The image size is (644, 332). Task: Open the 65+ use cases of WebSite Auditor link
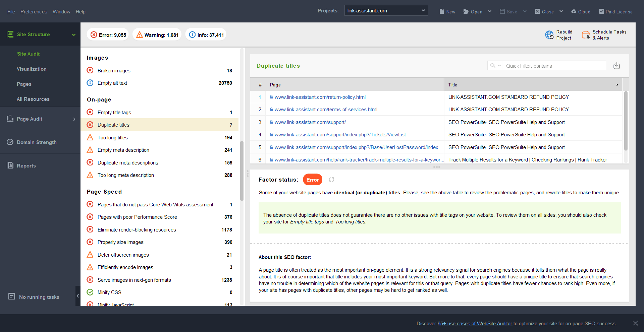click(475, 323)
